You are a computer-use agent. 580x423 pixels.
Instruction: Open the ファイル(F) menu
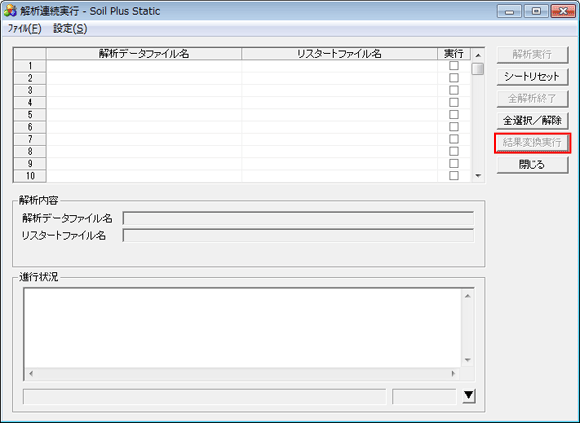pos(24,28)
